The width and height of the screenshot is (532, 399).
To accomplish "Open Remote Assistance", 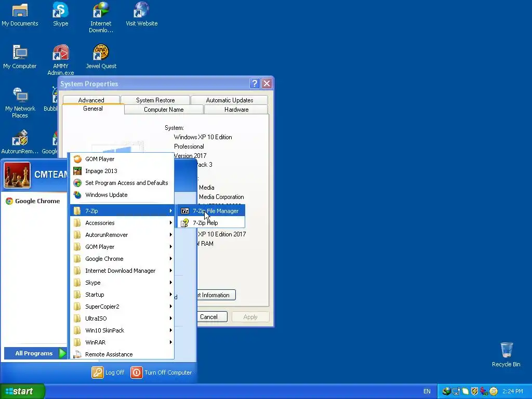I will pos(122,354).
